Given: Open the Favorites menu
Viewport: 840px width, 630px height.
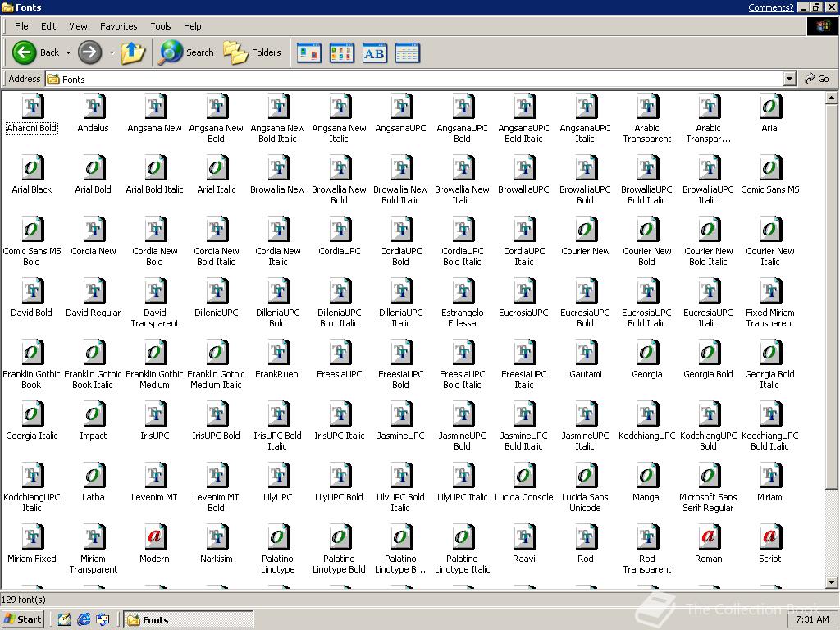Looking at the screenshot, I should (x=118, y=26).
